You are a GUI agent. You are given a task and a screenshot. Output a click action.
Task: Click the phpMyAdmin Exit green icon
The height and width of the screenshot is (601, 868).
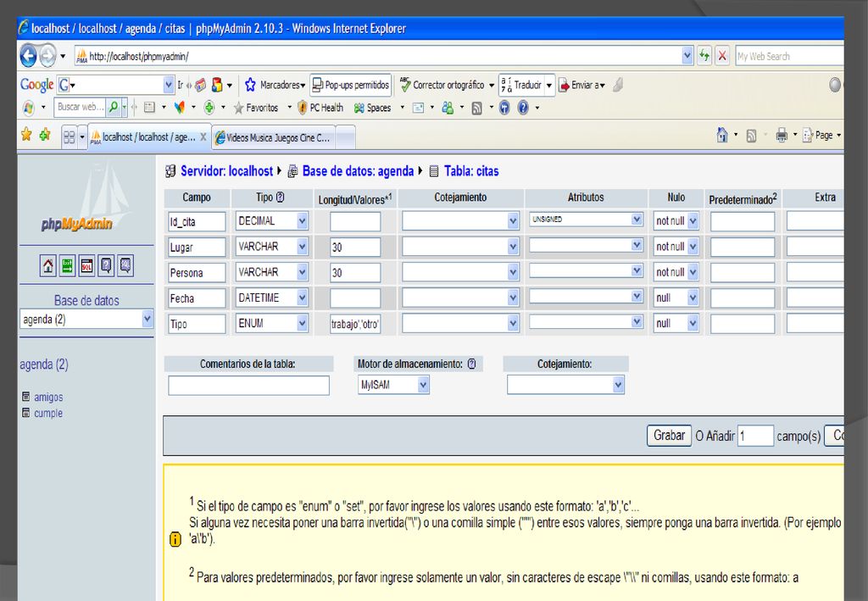68,265
